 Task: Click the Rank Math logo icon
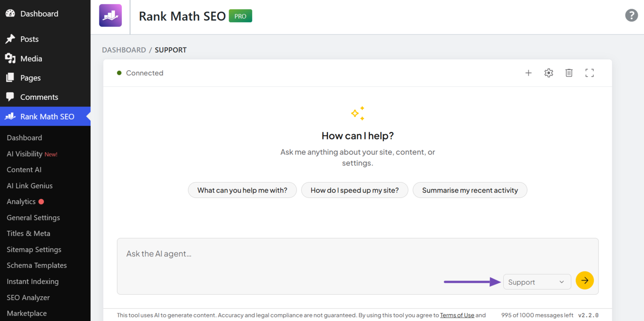click(x=110, y=16)
